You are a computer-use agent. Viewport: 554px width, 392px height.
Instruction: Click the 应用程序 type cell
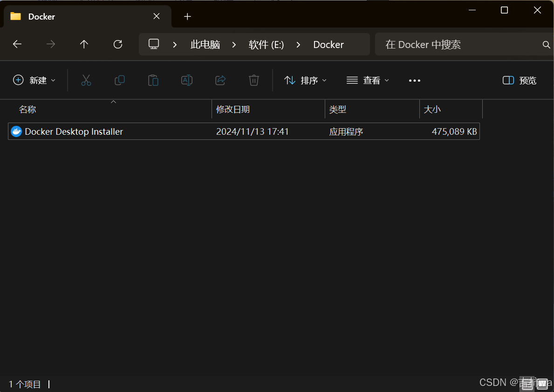(x=346, y=131)
